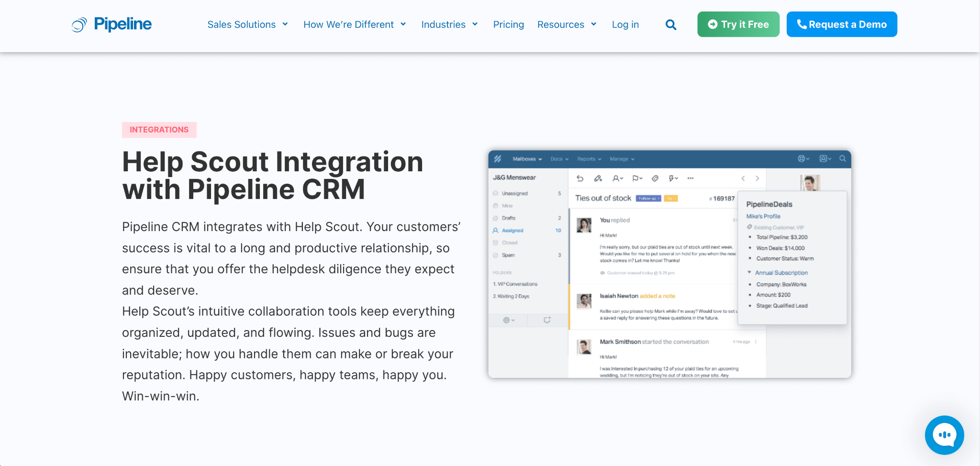Open the settings gear in the sidebar footer
Image resolution: width=980 pixels, height=466 pixels.
(507, 320)
